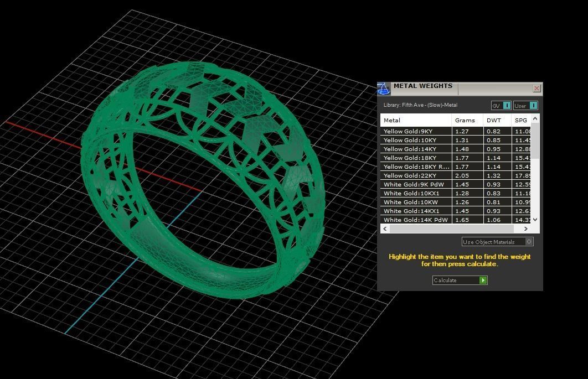588x379 pixels.
Task: Click the 1.32 DWT value for 22KY
Action: [x=493, y=175]
